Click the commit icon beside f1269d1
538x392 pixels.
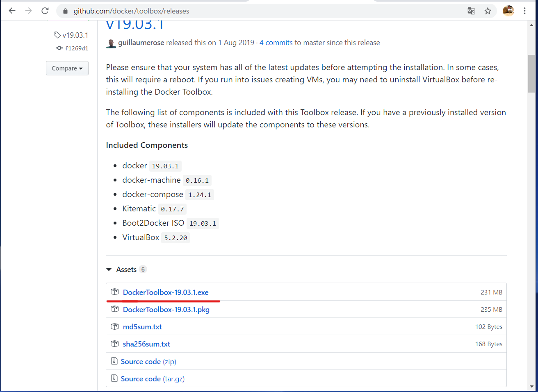coord(59,48)
